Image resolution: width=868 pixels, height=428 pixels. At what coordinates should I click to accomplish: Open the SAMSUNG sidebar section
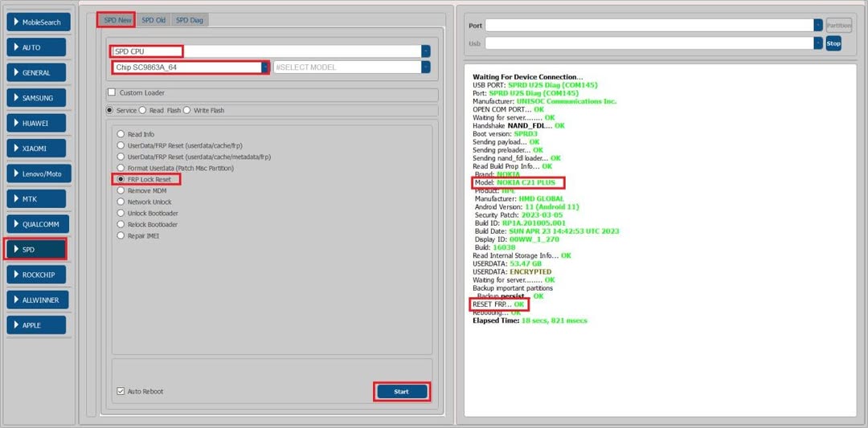pos(36,98)
